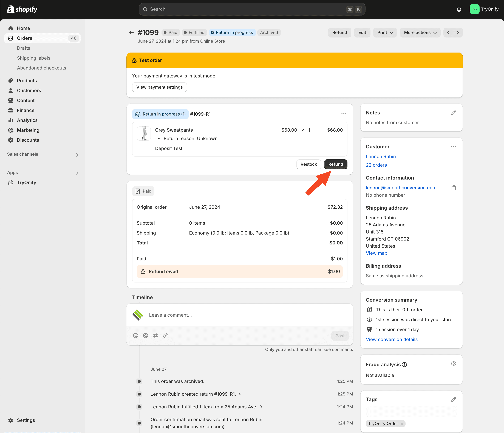504x433 pixels.
Task: Open the Print dropdown
Action: [x=385, y=33]
